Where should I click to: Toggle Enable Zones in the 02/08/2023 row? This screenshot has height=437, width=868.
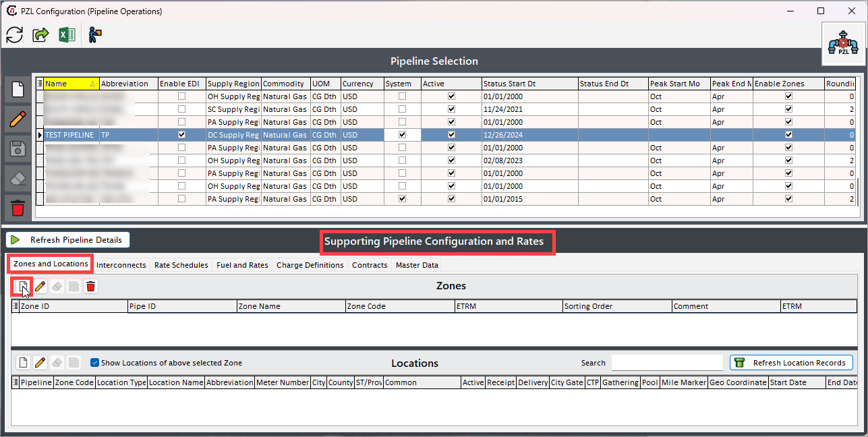pyautogui.click(x=788, y=161)
